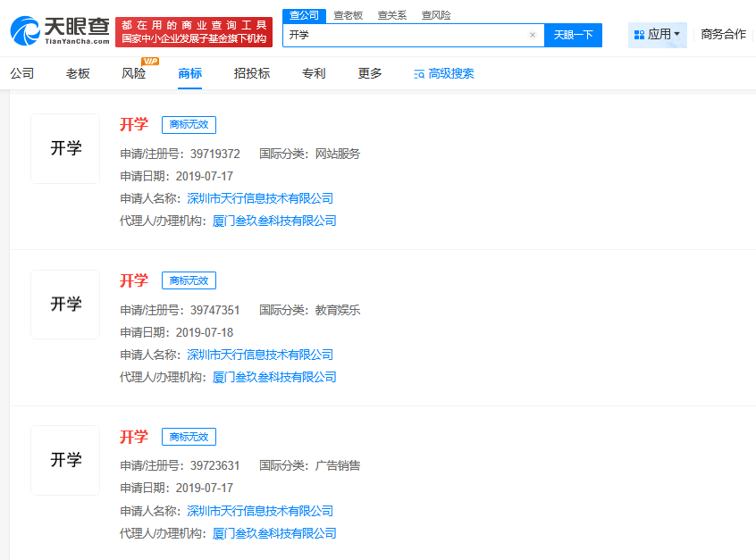The width and height of the screenshot is (756, 560).
Task: Expand the 更多 options menu
Action: pos(369,74)
